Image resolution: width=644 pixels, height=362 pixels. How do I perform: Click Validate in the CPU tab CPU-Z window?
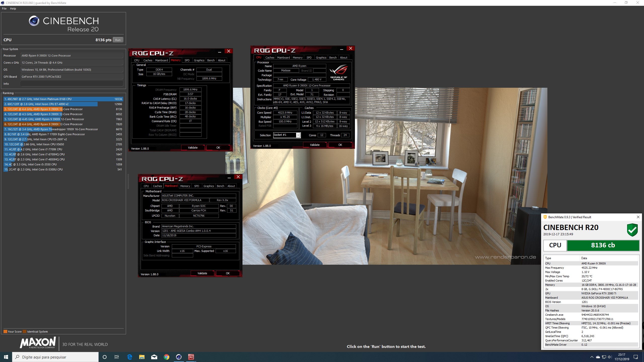click(x=315, y=145)
